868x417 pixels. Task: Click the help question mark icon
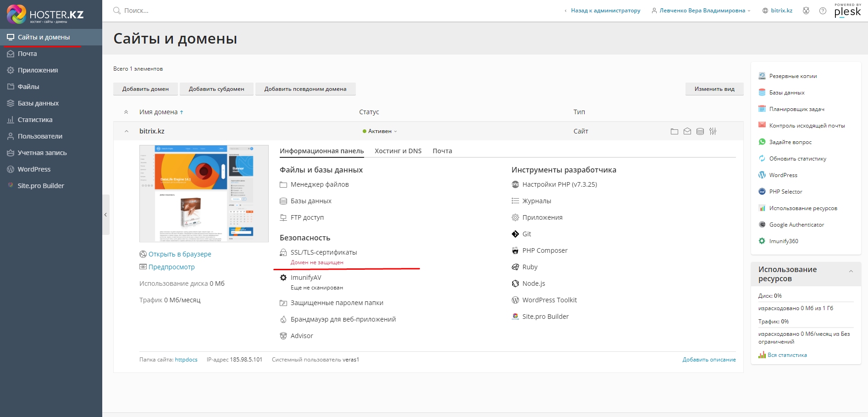[x=823, y=11]
